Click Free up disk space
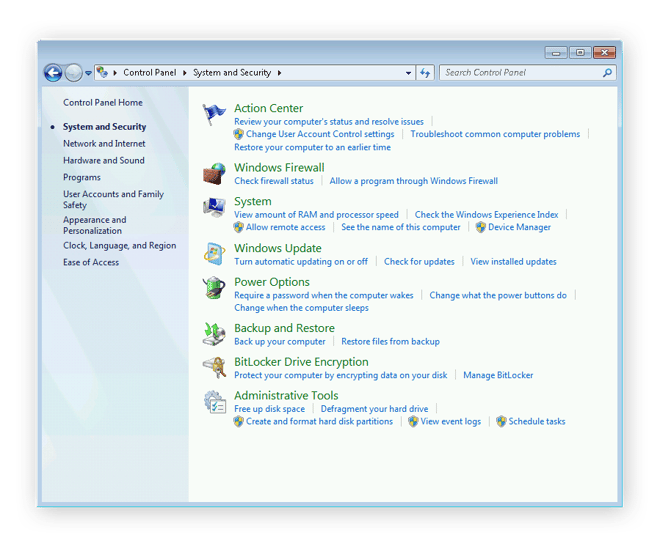The height and width of the screenshot is (546, 660). click(x=269, y=409)
